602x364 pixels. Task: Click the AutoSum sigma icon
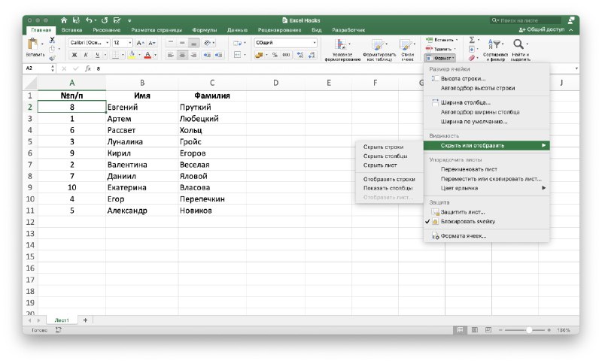472,40
